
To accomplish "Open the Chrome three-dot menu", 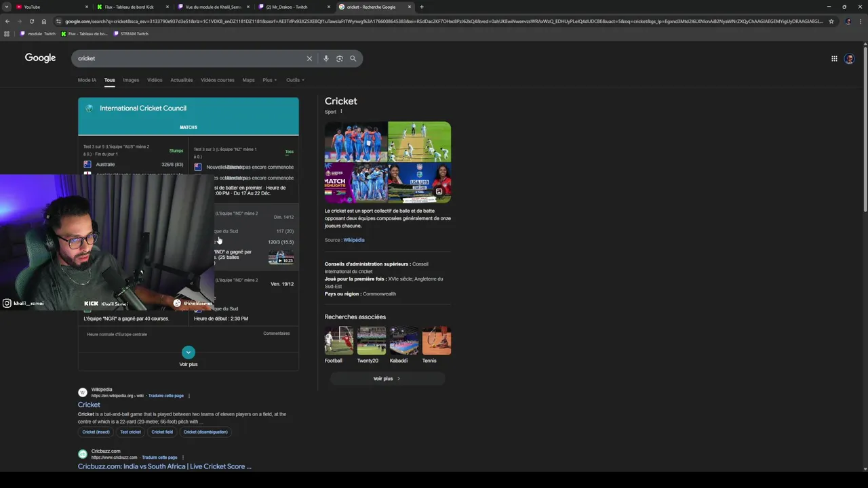I will [x=861, y=21].
